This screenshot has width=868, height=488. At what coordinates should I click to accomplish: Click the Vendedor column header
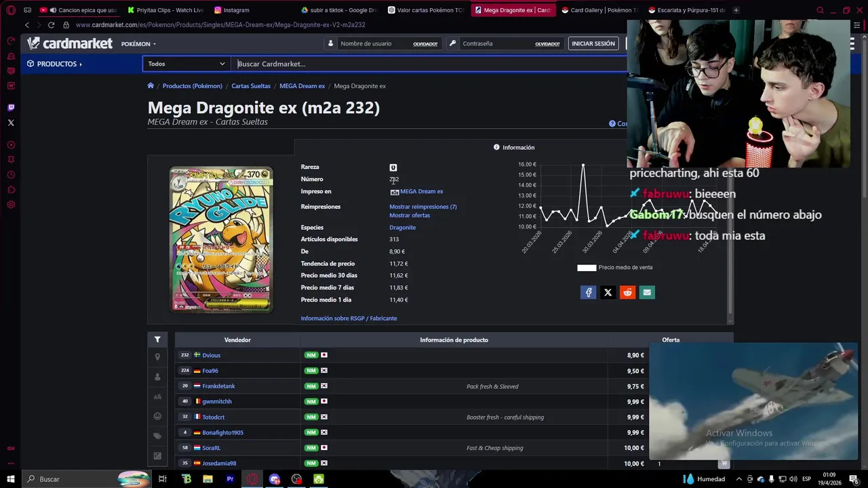(237, 340)
